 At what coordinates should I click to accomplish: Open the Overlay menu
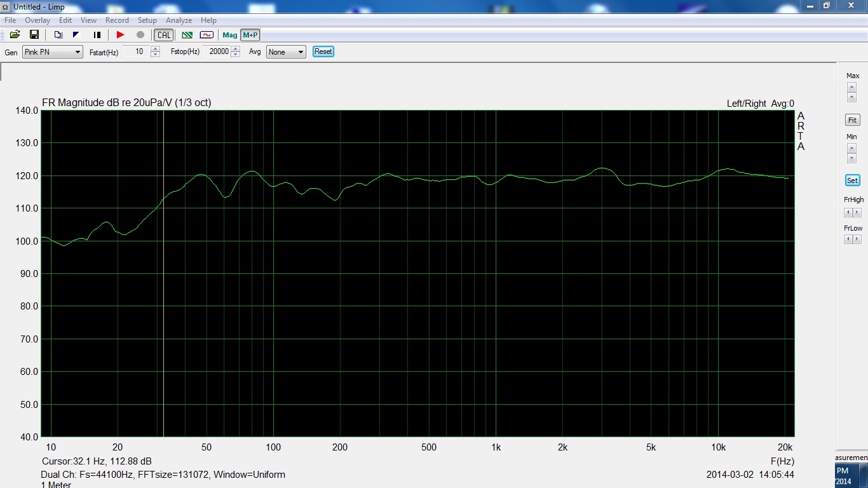tap(37, 20)
